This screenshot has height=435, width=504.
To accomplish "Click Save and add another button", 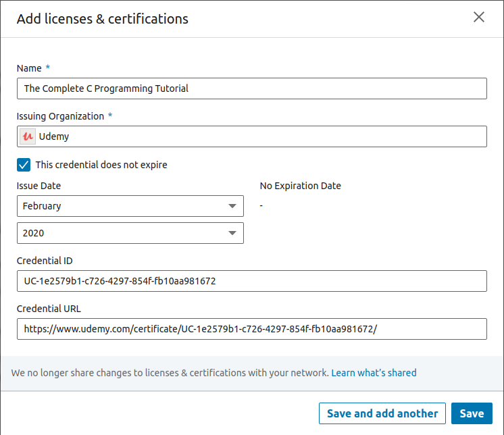I will (x=382, y=413).
